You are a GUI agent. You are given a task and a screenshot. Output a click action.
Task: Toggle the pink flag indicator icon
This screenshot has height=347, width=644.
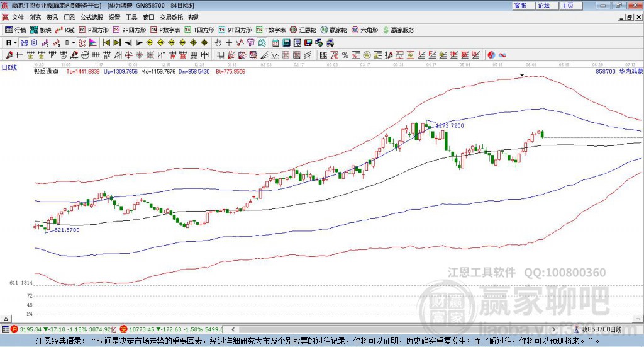pyautogui.click(x=93, y=43)
